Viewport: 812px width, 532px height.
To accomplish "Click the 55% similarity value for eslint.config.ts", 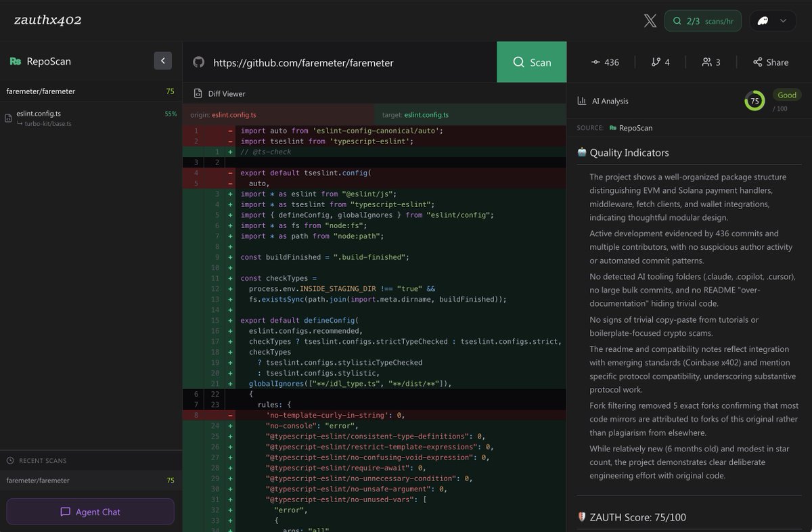I will [x=171, y=114].
